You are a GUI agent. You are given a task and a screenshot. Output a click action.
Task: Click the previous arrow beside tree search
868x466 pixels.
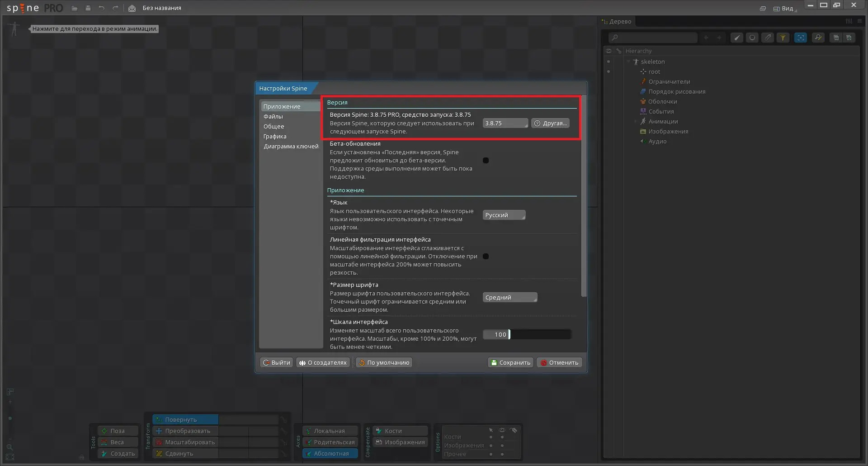coord(706,38)
